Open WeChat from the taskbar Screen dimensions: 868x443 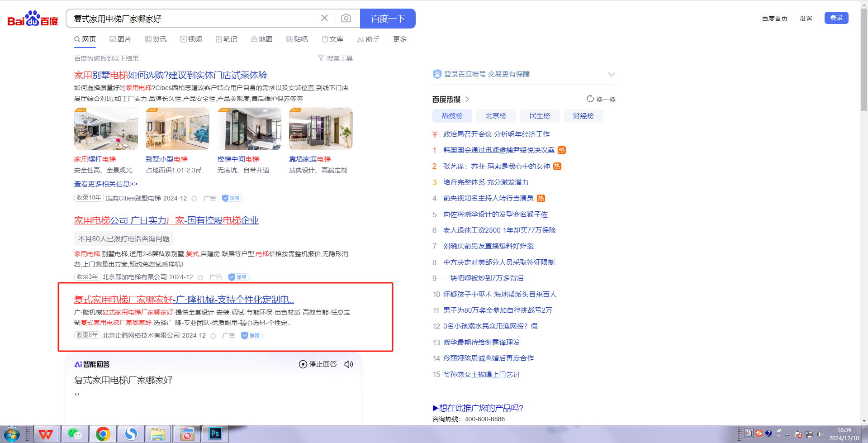[x=75, y=434]
